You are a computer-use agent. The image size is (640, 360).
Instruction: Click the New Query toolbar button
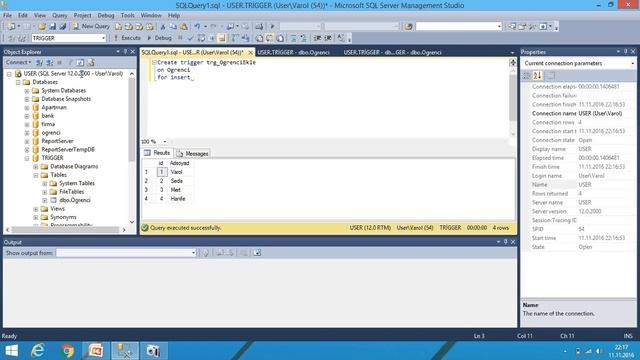91,26
